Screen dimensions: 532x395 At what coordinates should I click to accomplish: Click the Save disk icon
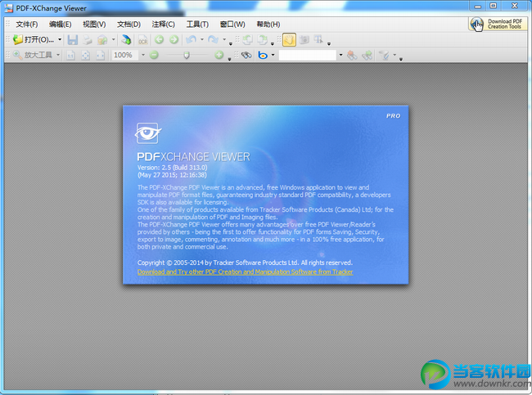(73, 40)
